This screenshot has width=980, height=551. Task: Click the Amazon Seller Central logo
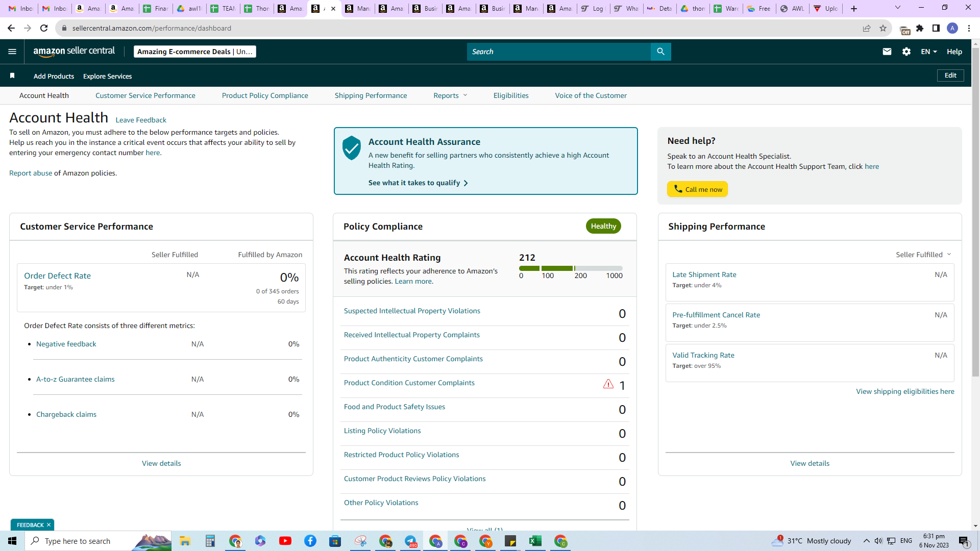pos(74,51)
